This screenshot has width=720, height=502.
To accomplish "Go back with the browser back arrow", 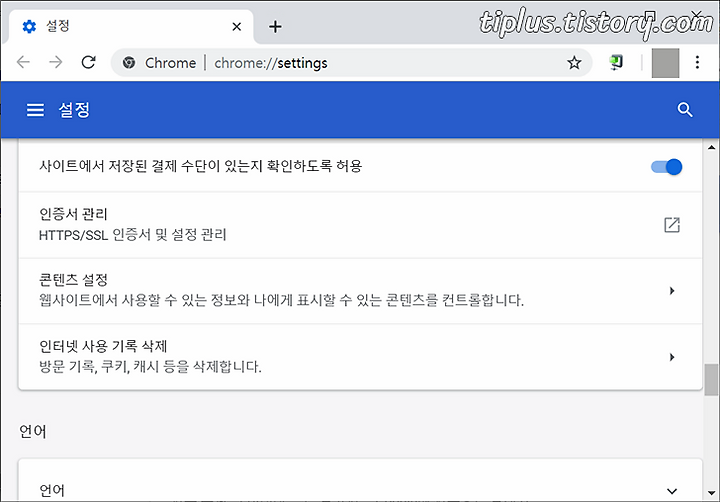I will pyautogui.click(x=23, y=62).
